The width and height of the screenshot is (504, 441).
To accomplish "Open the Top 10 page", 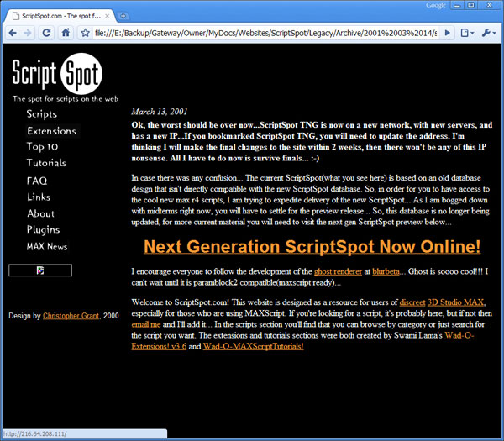I will 42,147.
